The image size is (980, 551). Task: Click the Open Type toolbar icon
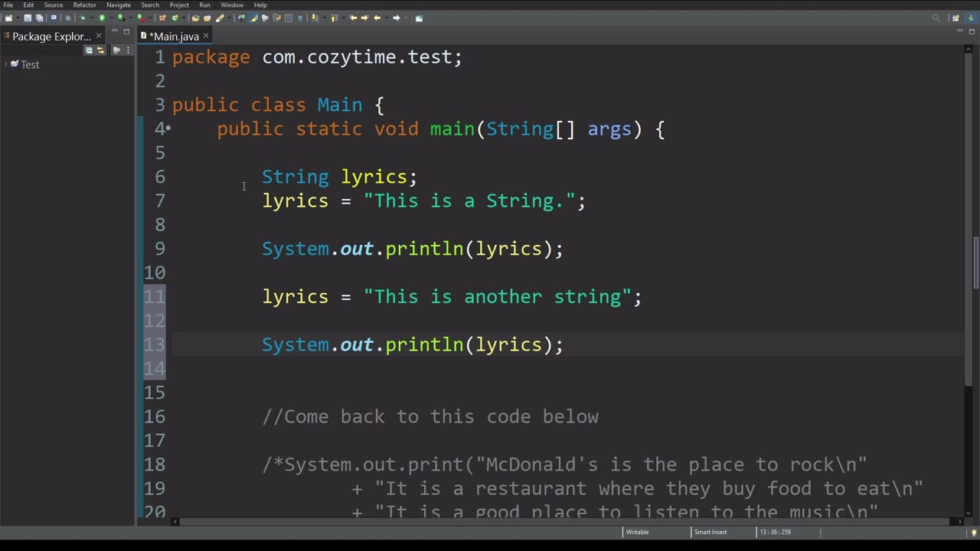coord(195,18)
